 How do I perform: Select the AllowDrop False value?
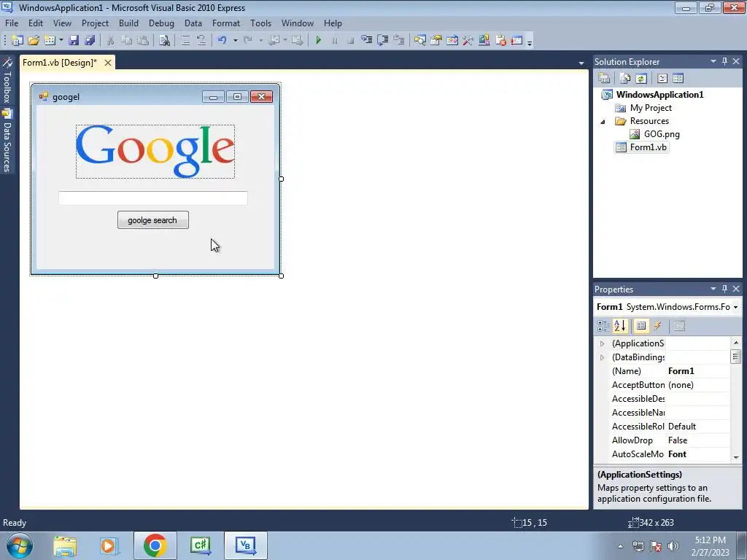click(x=698, y=440)
